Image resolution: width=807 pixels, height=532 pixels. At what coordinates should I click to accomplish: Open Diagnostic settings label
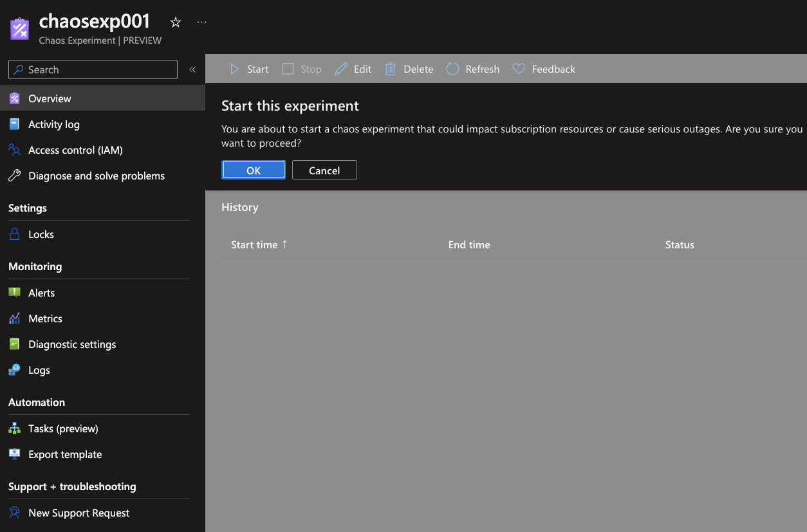pyautogui.click(x=72, y=344)
